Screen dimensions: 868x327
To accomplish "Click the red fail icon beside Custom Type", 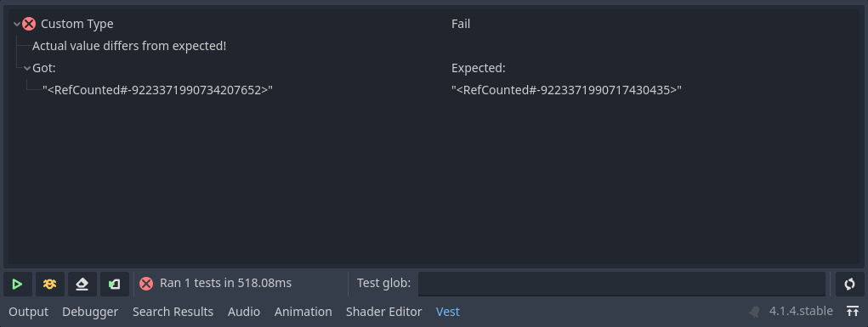I will coord(29,24).
